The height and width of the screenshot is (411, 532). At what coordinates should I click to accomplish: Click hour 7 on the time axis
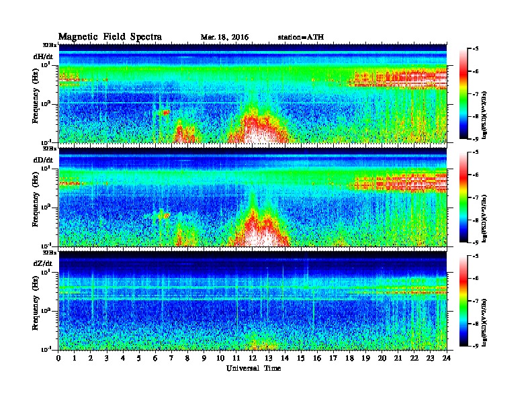pyautogui.click(x=172, y=358)
